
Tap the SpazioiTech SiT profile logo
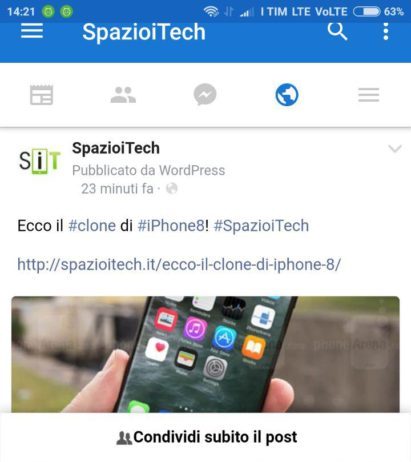tap(40, 161)
